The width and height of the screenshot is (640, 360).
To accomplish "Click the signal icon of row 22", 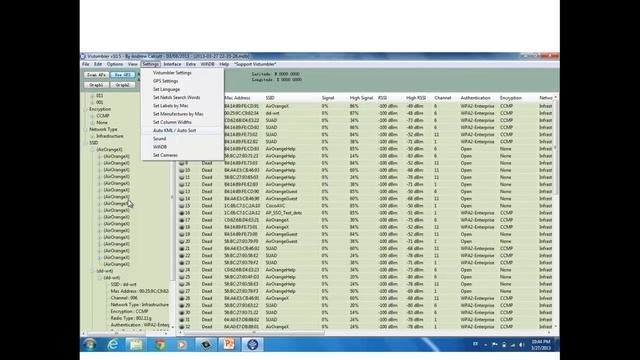I will pyautogui.click(x=182, y=256).
